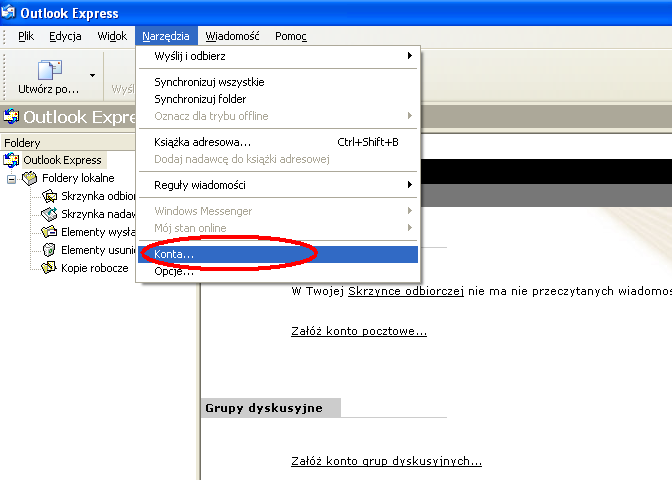Screen dimensions: 672x480
Task: Select Foldery lokalne in the tree
Action: coord(78,178)
